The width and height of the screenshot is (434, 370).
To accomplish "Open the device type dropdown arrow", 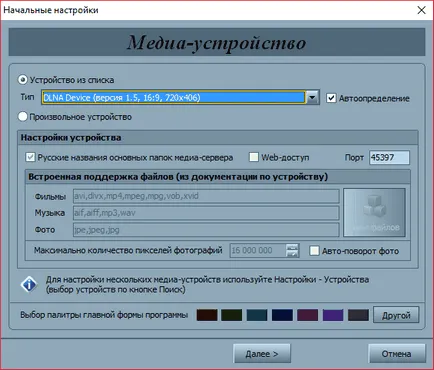I will tap(312, 97).
